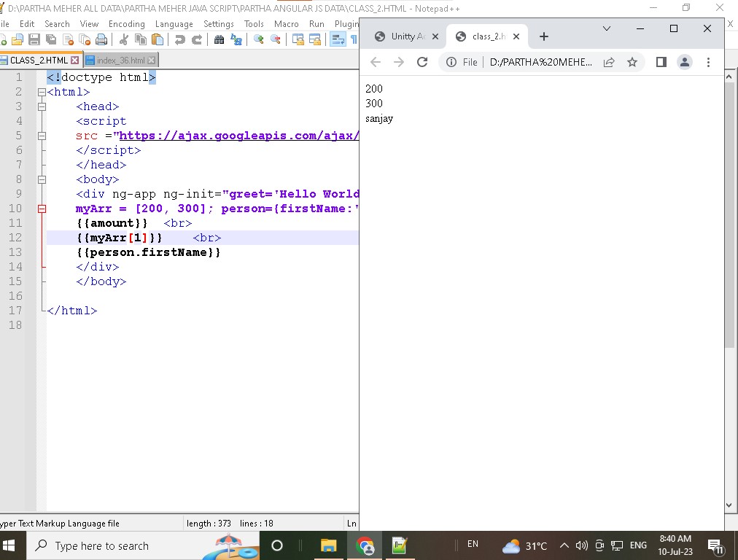This screenshot has height=560, width=738.
Task: Click the Chrome page vertical scrollbar
Action: (x=729, y=219)
